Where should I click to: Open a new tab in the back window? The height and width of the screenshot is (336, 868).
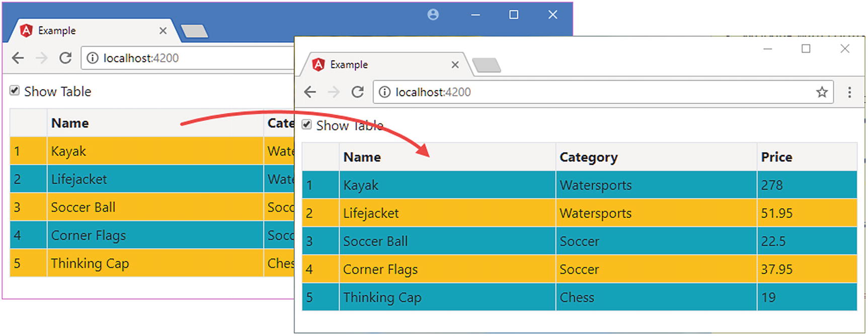coord(194,32)
